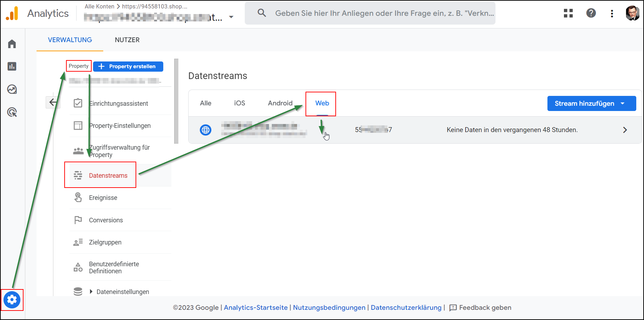This screenshot has height=320, width=644.
Task: Open the Advertising icon in the sidebar
Action: pyautogui.click(x=12, y=112)
